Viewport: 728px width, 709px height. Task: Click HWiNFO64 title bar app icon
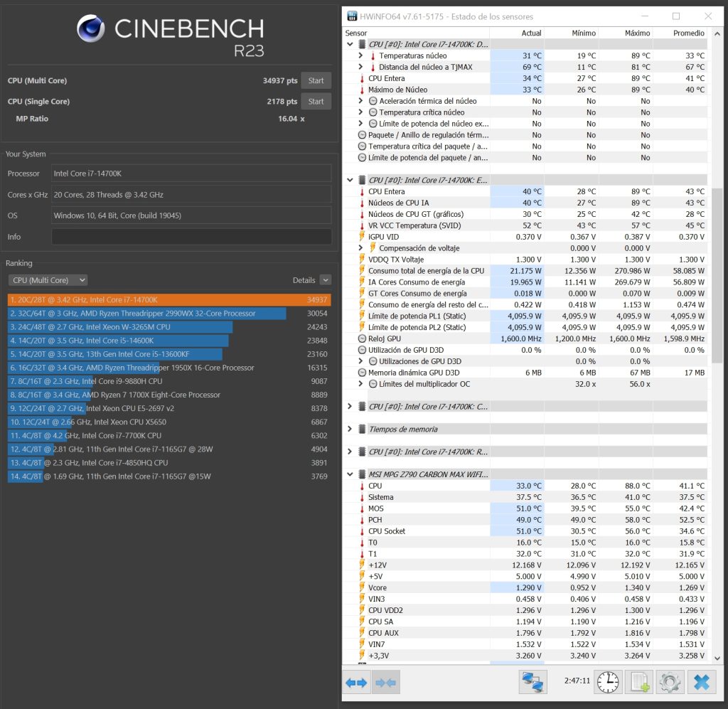click(353, 16)
